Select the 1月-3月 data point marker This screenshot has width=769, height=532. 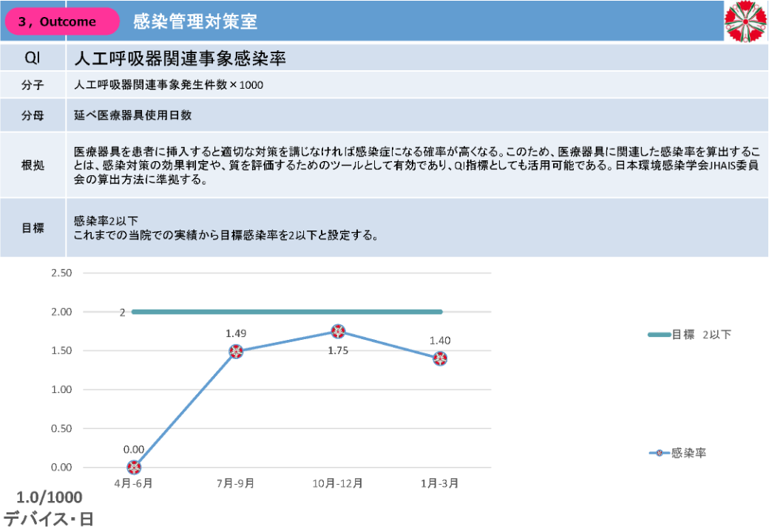440,358
